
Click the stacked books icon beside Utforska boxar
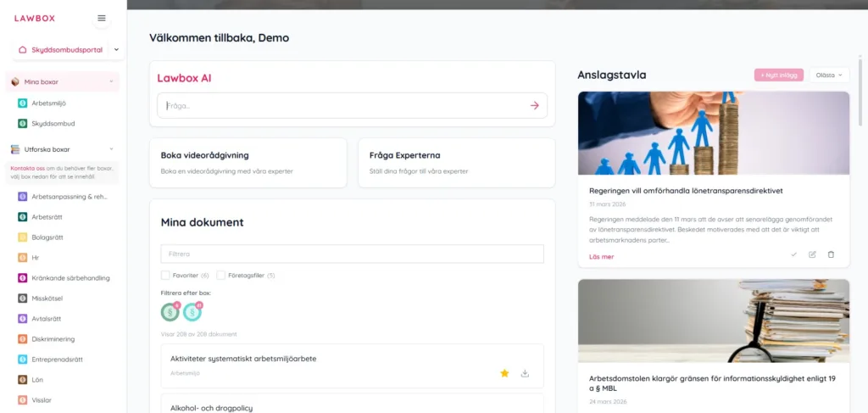click(x=15, y=149)
